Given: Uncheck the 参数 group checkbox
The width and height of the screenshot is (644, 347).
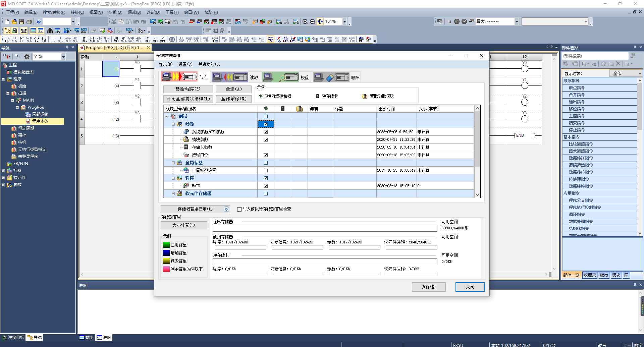Looking at the screenshot, I should point(266,124).
